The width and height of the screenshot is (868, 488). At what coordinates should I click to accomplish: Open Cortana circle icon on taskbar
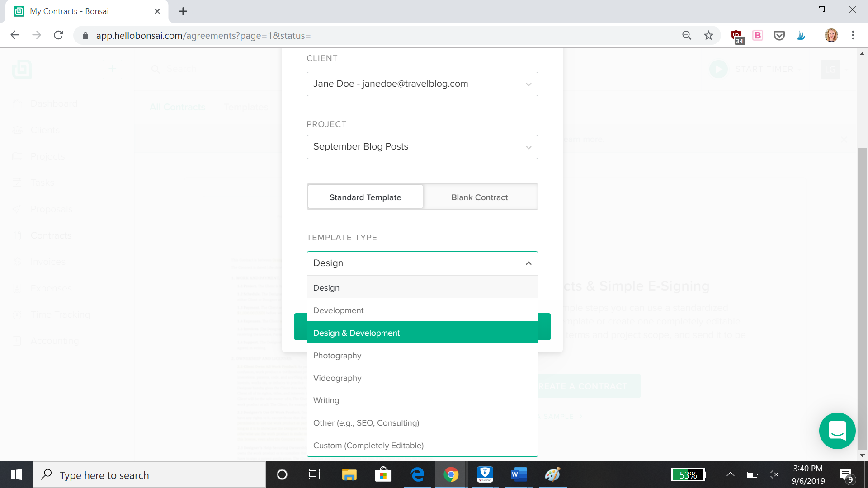click(x=282, y=474)
